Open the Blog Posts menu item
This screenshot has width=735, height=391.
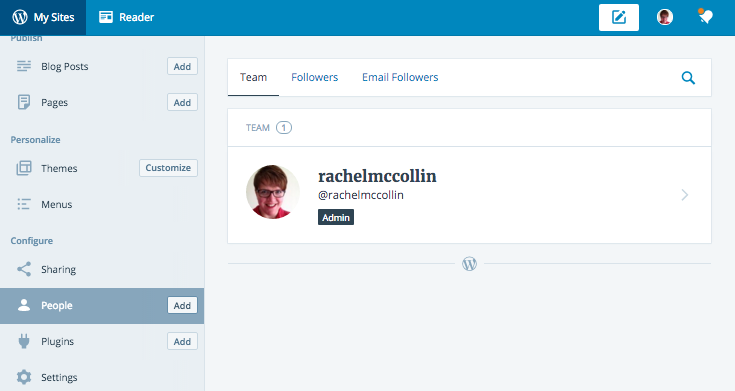(65, 67)
